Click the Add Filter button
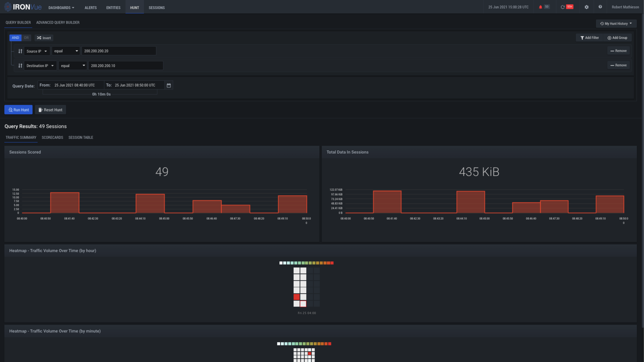The image size is (644, 362). (589, 38)
